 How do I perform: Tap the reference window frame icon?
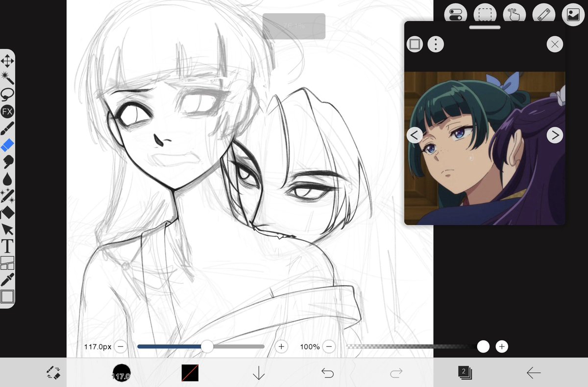click(415, 45)
